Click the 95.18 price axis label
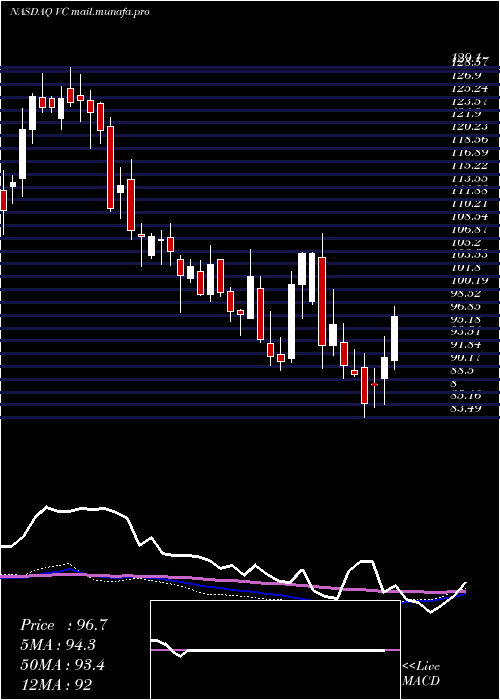500x700 pixels. 467,320
